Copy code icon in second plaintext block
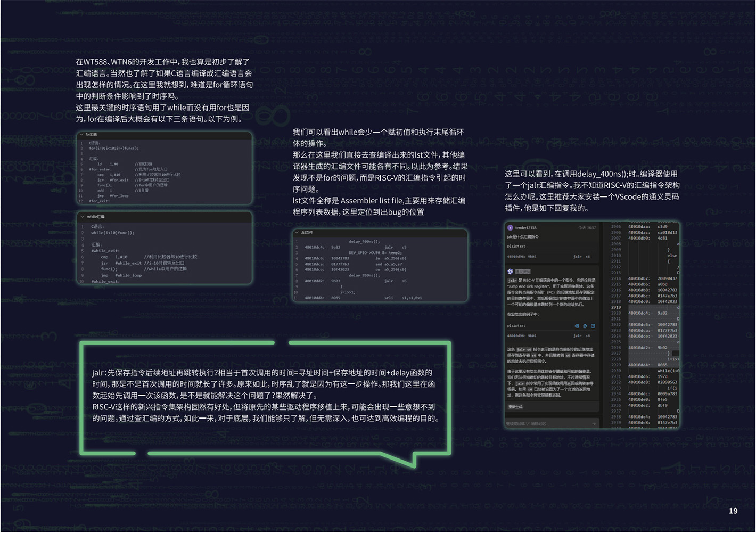The image size is (756, 533). pos(585,326)
